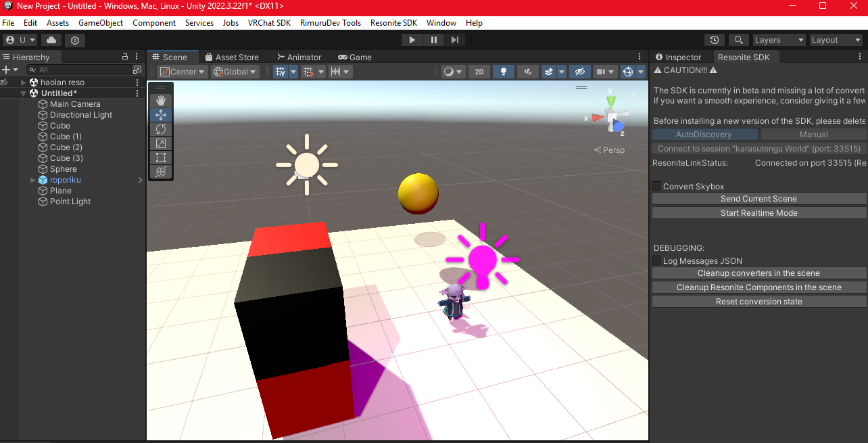
Task: Select the Rotate tool in scene
Action: (x=161, y=129)
